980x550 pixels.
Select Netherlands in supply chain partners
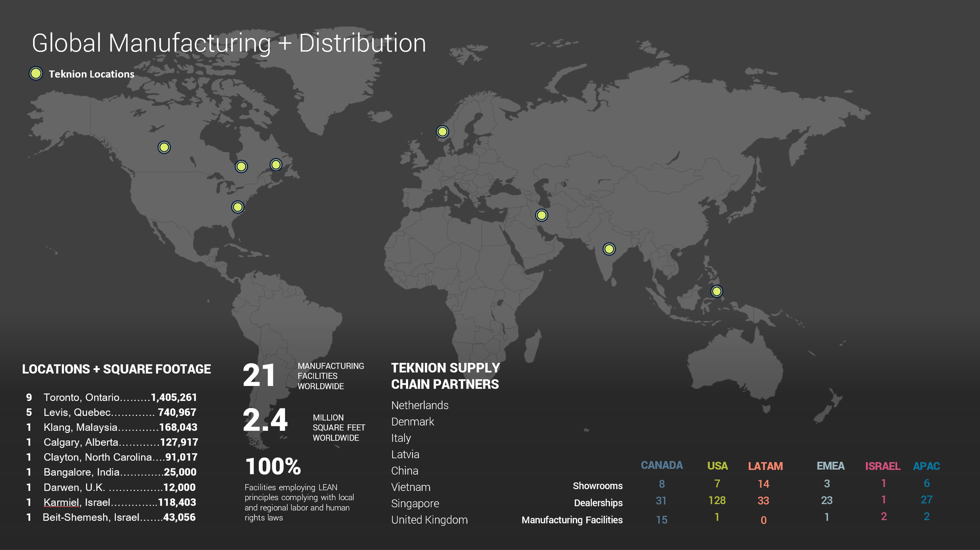tap(419, 405)
